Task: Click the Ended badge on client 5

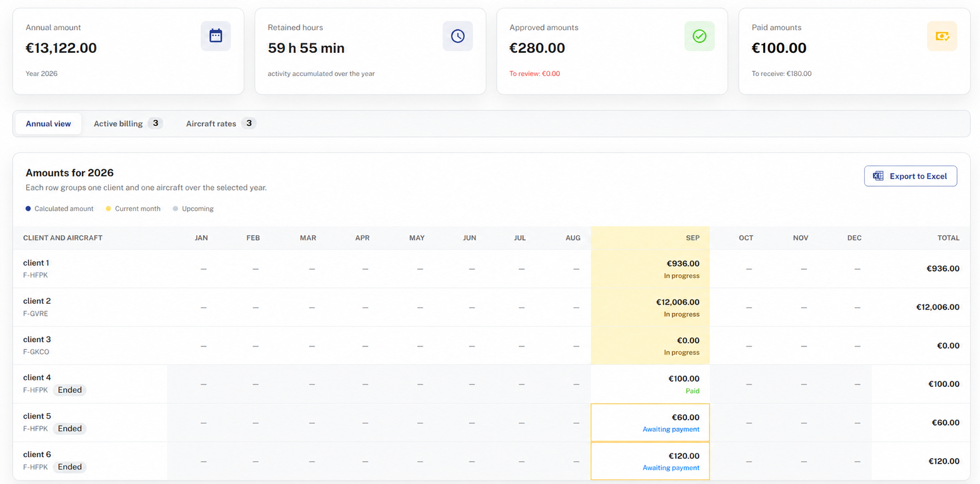Action: pos(70,429)
